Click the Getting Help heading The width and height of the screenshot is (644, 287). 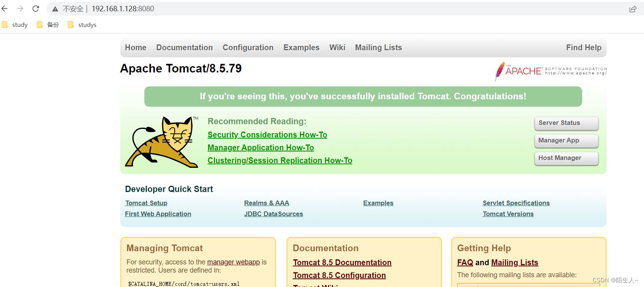(484, 248)
